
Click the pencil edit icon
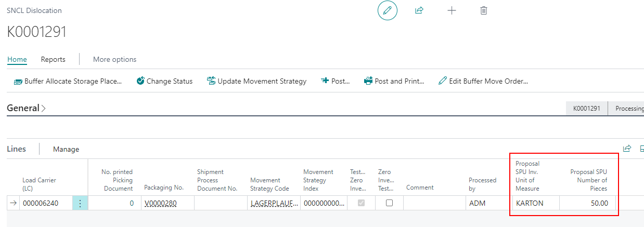tap(387, 10)
